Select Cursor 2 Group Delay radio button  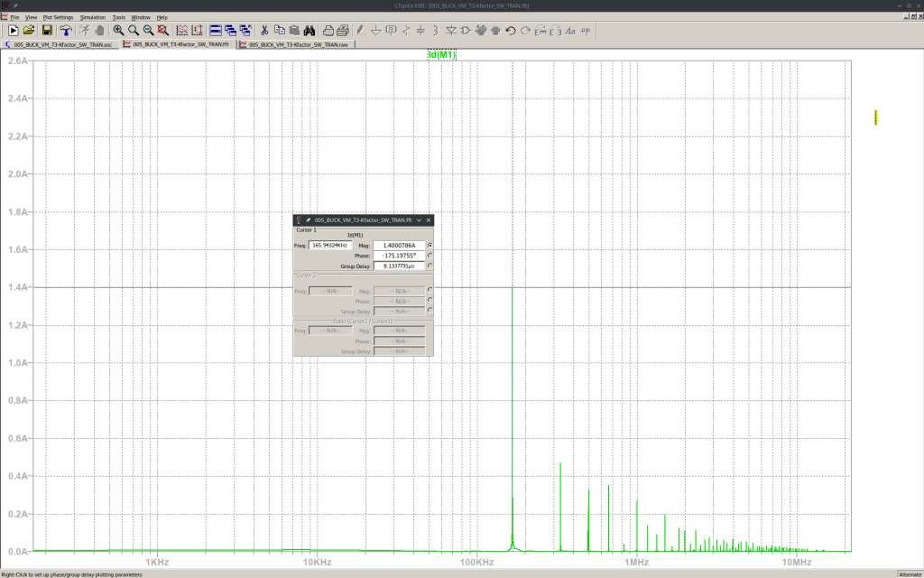(430, 311)
